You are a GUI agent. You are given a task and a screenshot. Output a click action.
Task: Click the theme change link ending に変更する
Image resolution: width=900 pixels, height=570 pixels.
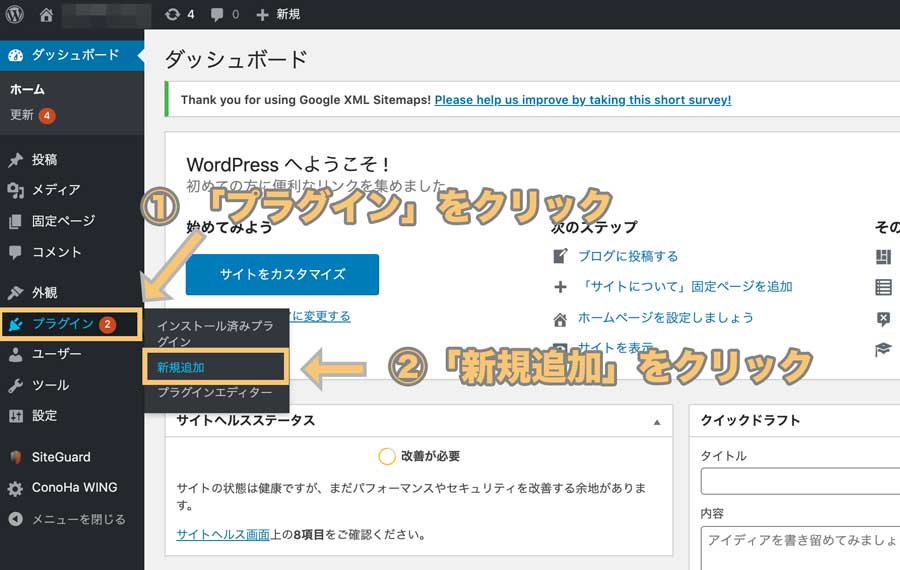coord(320,316)
